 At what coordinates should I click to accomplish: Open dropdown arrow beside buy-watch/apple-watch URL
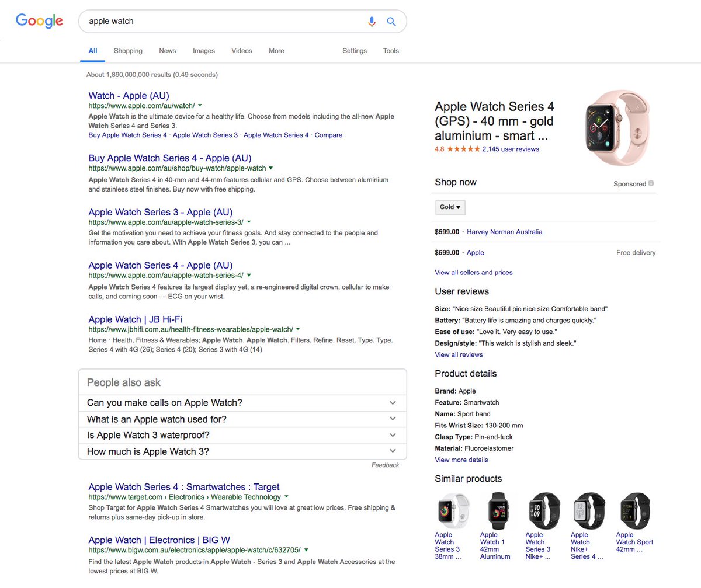pyautogui.click(x=271, y=168)
